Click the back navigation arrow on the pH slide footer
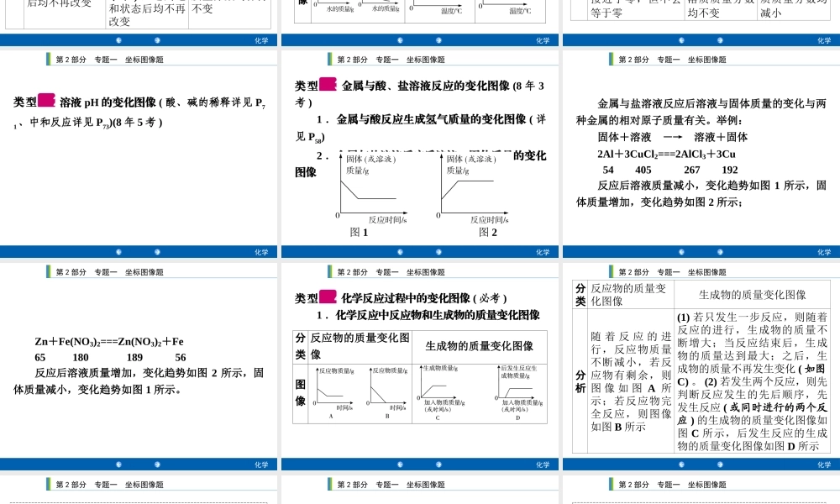This screenshot has width=840, height=504. click(118, 251)
